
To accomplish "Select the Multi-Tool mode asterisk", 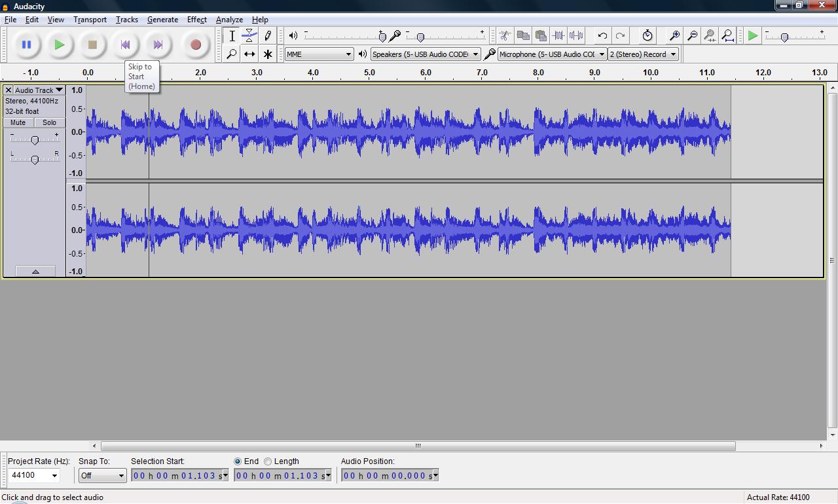I will [x=267, y=54].
